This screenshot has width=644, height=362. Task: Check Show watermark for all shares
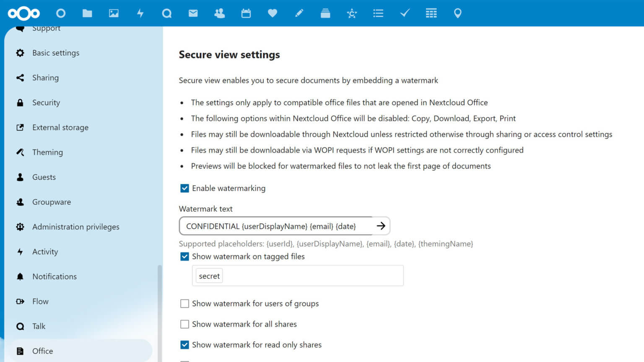tap(184, 324)
